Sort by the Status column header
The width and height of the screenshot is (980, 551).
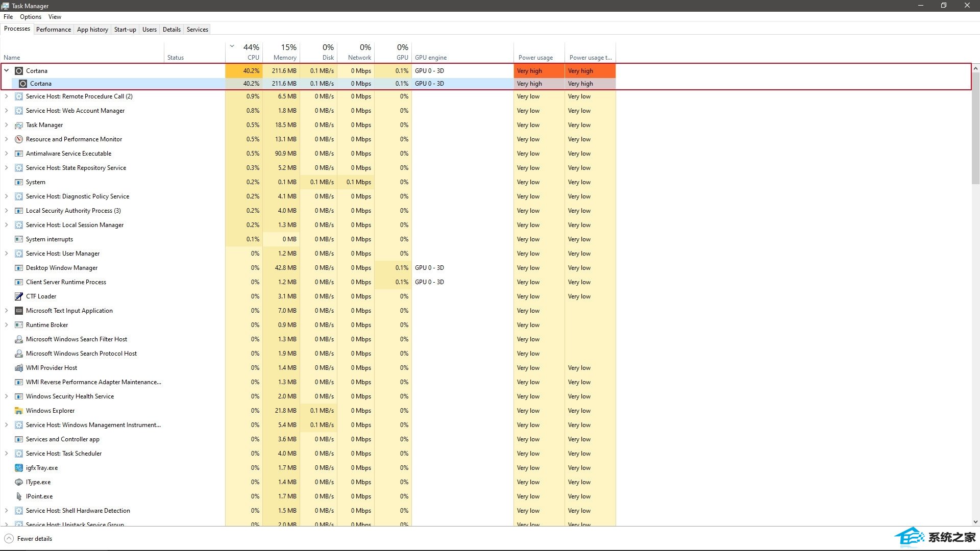point(194,52)
